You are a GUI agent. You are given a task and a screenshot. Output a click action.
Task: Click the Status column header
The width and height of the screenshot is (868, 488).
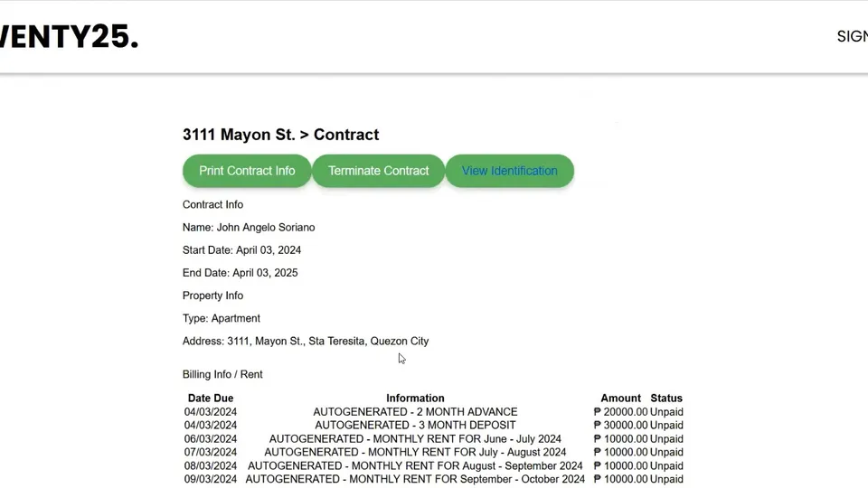point(666,399)
